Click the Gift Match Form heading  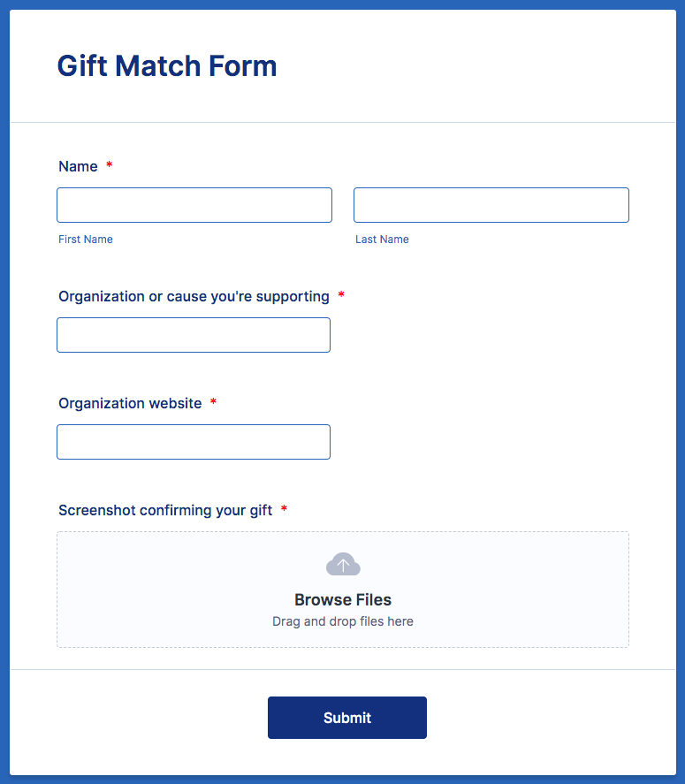(x=167, y=66)
